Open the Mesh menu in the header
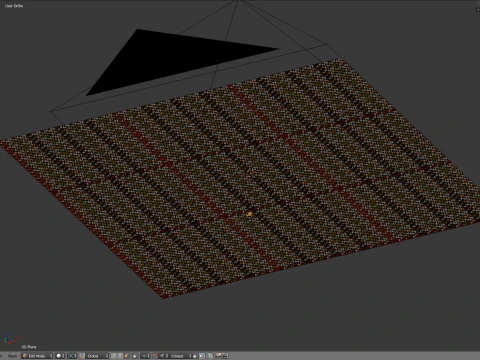 click(12, 356)
